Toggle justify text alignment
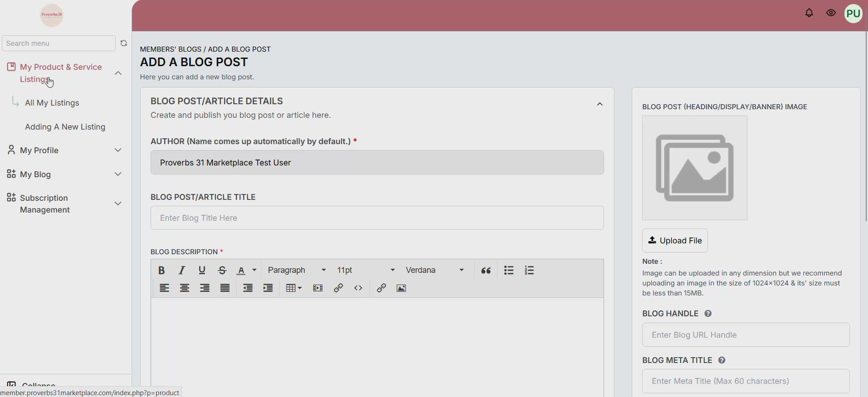This screenshot has width=868, height=397. 225,288
